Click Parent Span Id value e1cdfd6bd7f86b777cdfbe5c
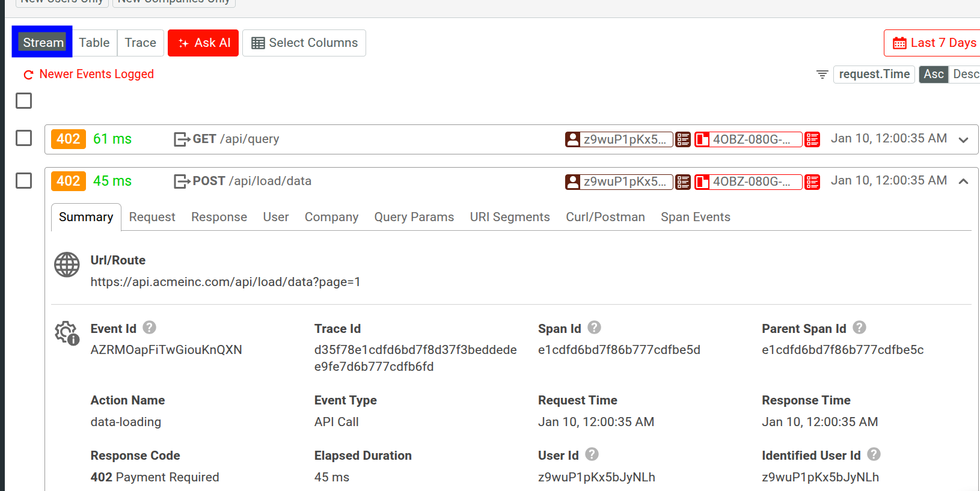Screen dimensions: 980x491 click(x=843, y=350)
